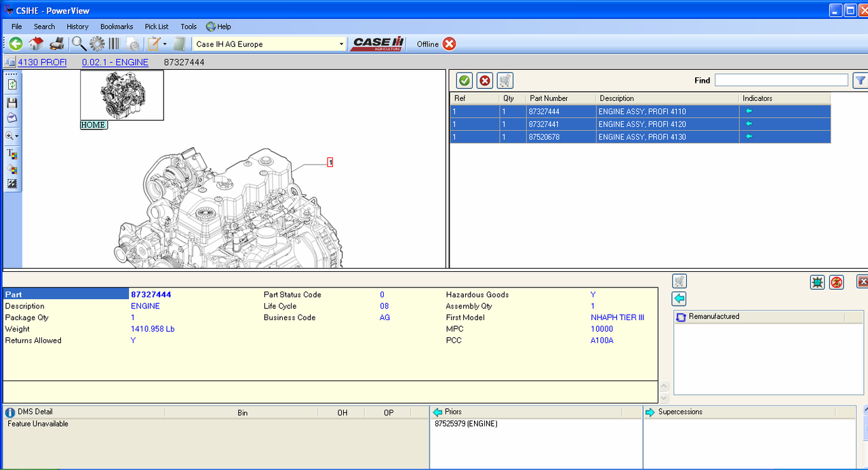Click the greyed document gear toolbar icon

click(133, 44)
